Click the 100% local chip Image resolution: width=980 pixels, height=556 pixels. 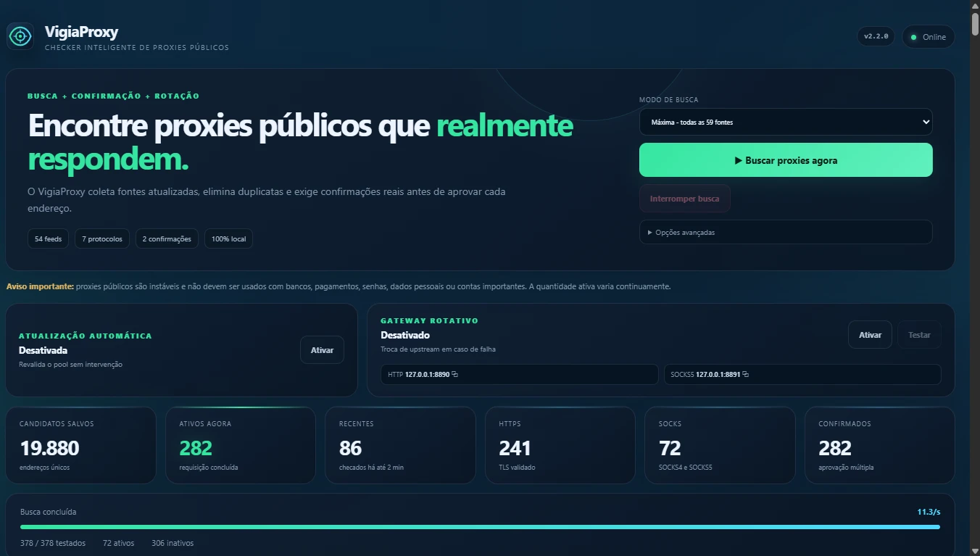tap(228, 239)
